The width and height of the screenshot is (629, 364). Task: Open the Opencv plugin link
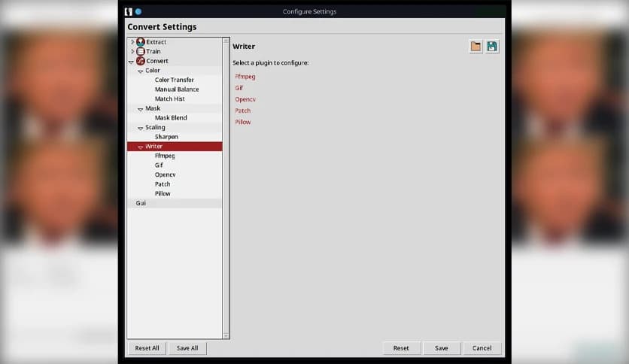click(x=245, y=99)
